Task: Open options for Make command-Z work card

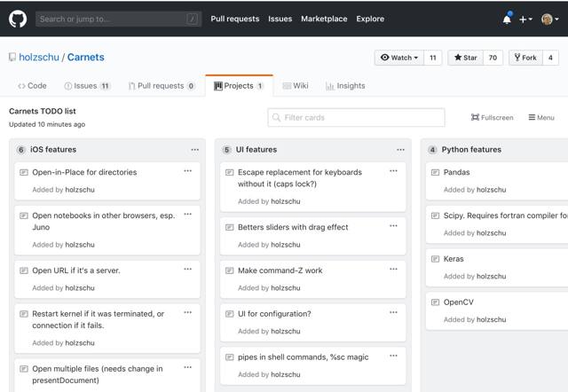Action: [393, 270]
